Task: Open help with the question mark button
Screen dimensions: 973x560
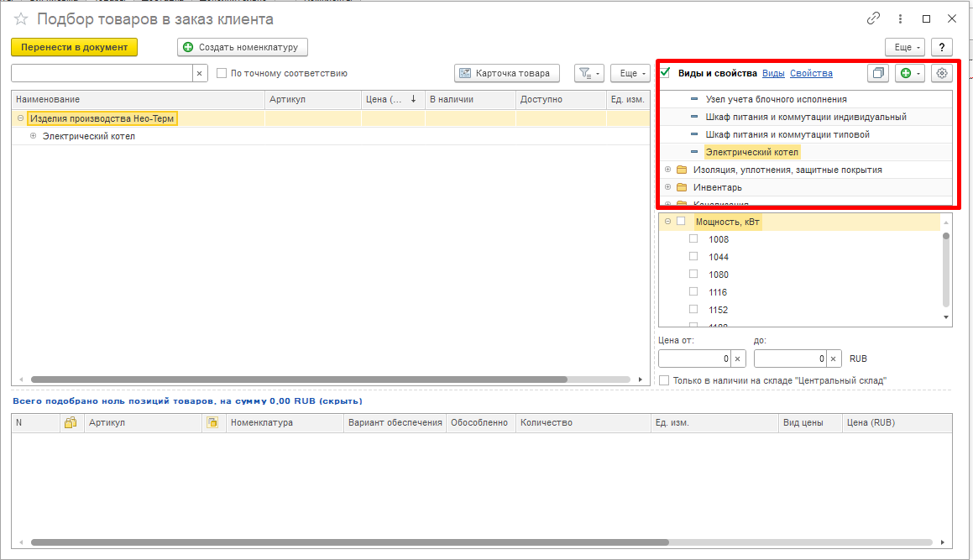Action: [942, 47]
